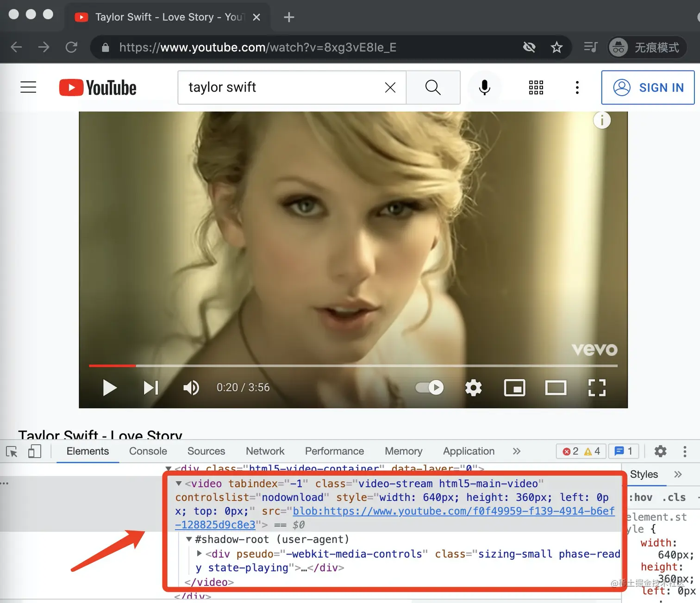Open the Sources tab
Screen dimensions: 700x603
tap(206, 451)
